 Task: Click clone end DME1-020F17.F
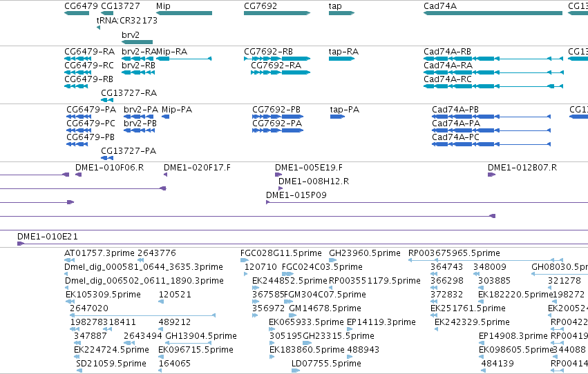coord(165,175)
